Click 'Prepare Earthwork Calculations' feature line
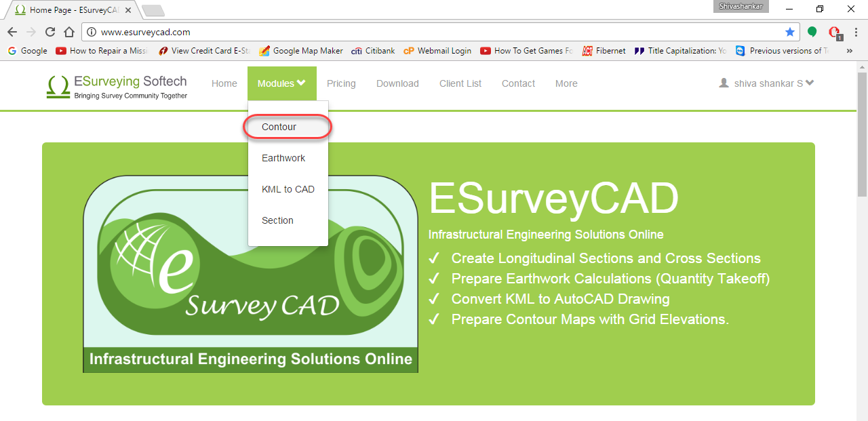The height and width of the screenshot is (421, 868). [x=610, y=279]
